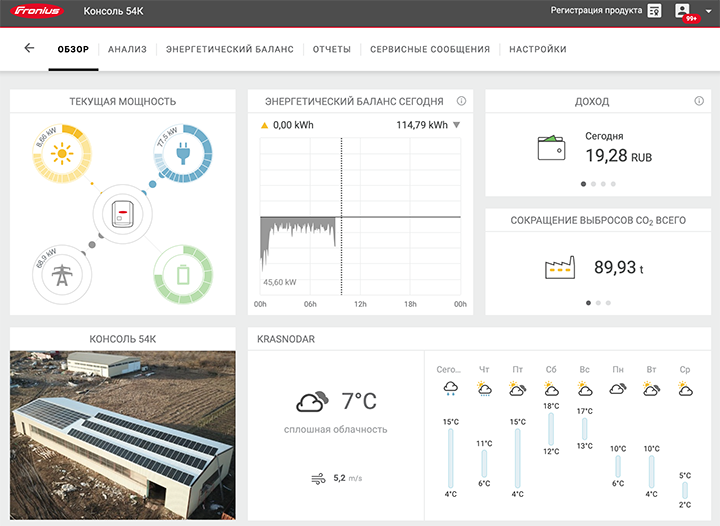Go back using the left arrow
Screen dimensions: 720x526
(29, 48)
